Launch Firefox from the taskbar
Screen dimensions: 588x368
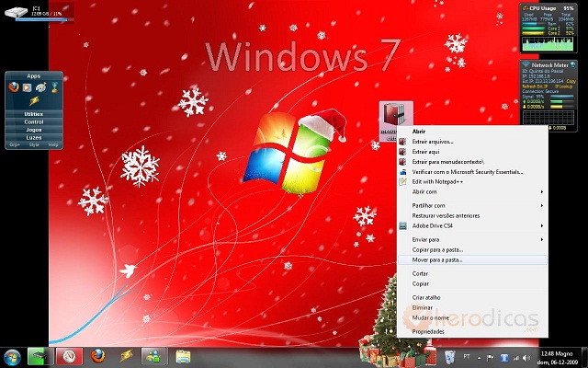point(98,356)
